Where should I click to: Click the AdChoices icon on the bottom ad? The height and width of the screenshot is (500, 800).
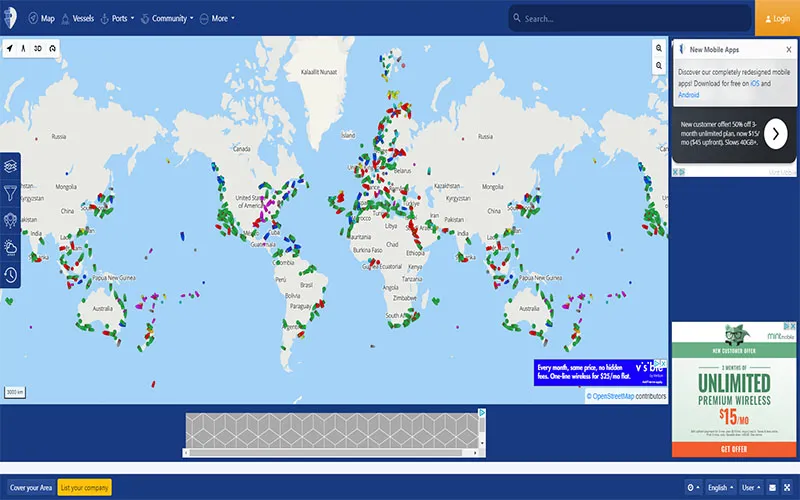click(482, 412)
